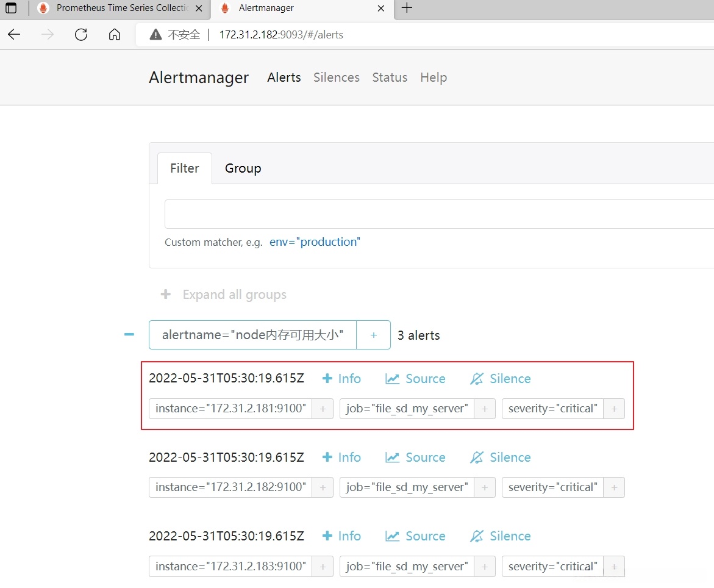Screen dimensions: 714x588
Task: Show Info for 172.31.2.183 alert
Action: pyautogui.click(x=341, y=536)
